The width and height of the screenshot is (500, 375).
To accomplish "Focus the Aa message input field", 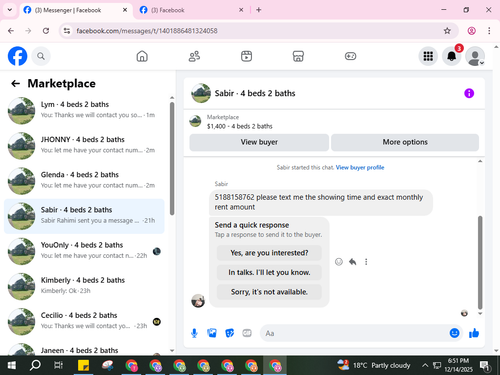I will pos(353,333).
